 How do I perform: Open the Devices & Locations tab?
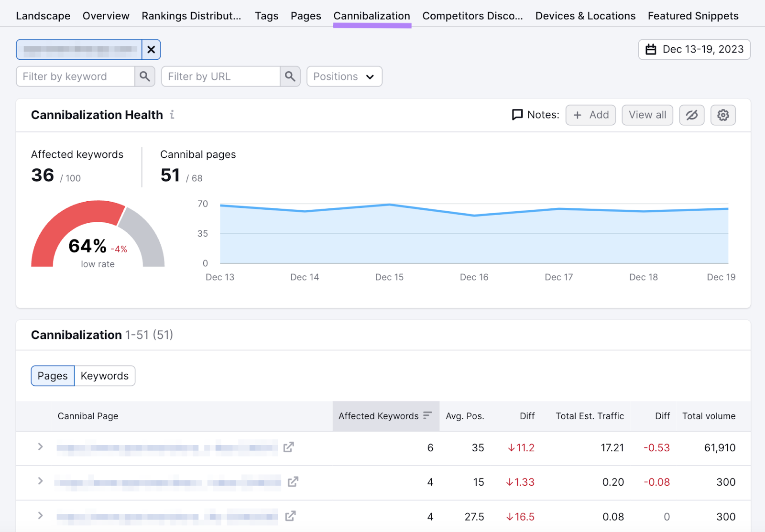click(x=585, y=15)
